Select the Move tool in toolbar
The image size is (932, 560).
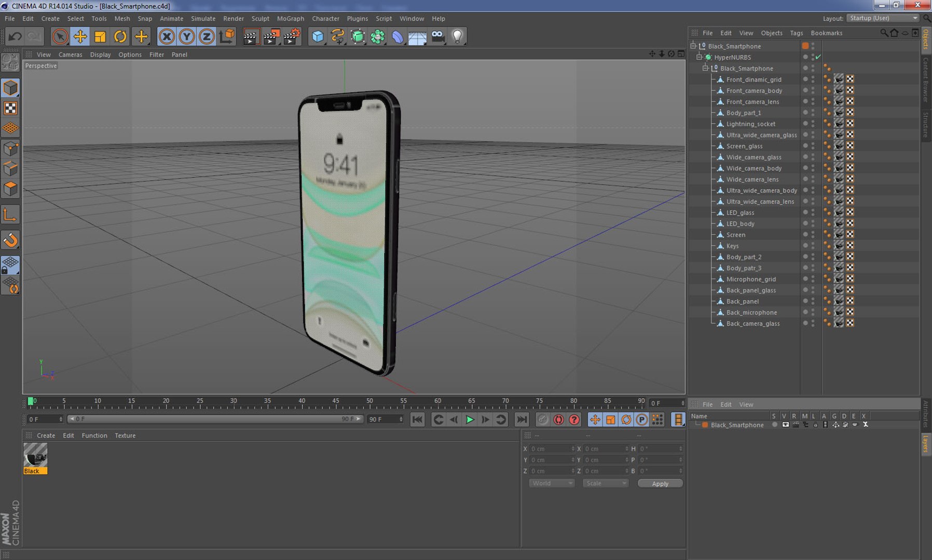pos(80,37)
